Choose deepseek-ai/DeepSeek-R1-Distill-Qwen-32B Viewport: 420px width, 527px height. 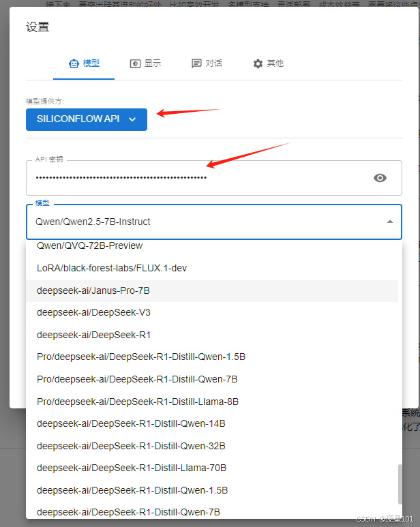[x=212, y=446]
